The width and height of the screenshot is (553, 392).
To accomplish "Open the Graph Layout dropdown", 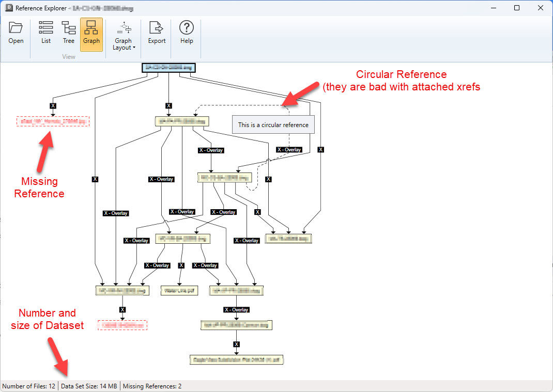I will click(124, 36).
